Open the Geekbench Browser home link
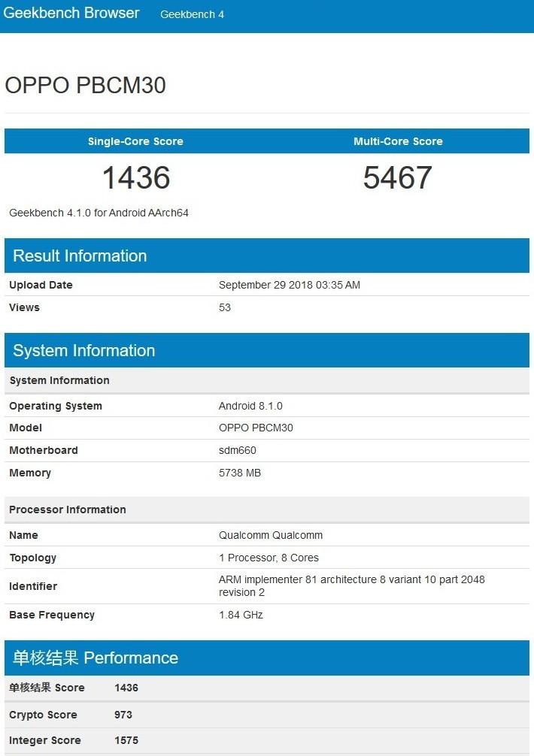The image size is (534, 756). [x=71, y=13]
